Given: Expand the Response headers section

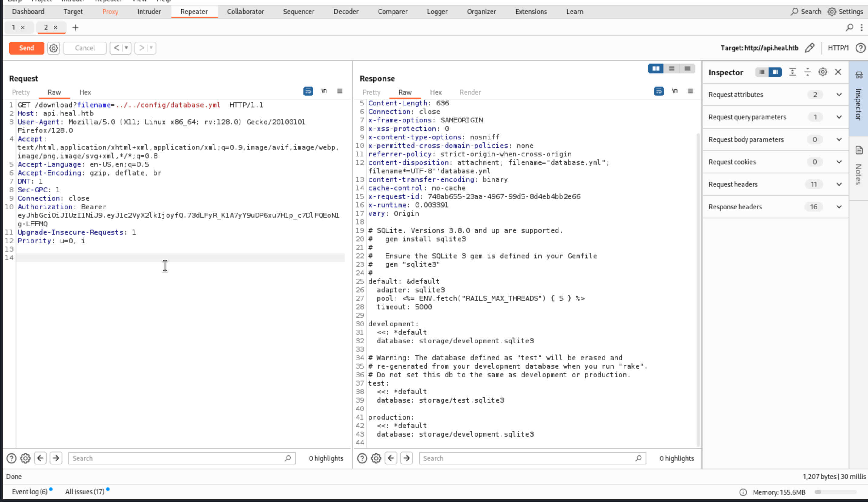Looking at the screenshot, I should click(839, 207).
